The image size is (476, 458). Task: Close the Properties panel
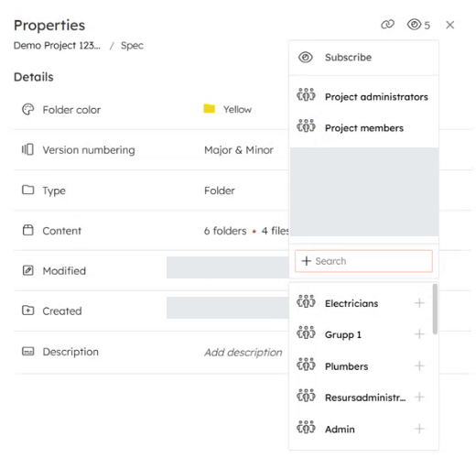(450, 25)
